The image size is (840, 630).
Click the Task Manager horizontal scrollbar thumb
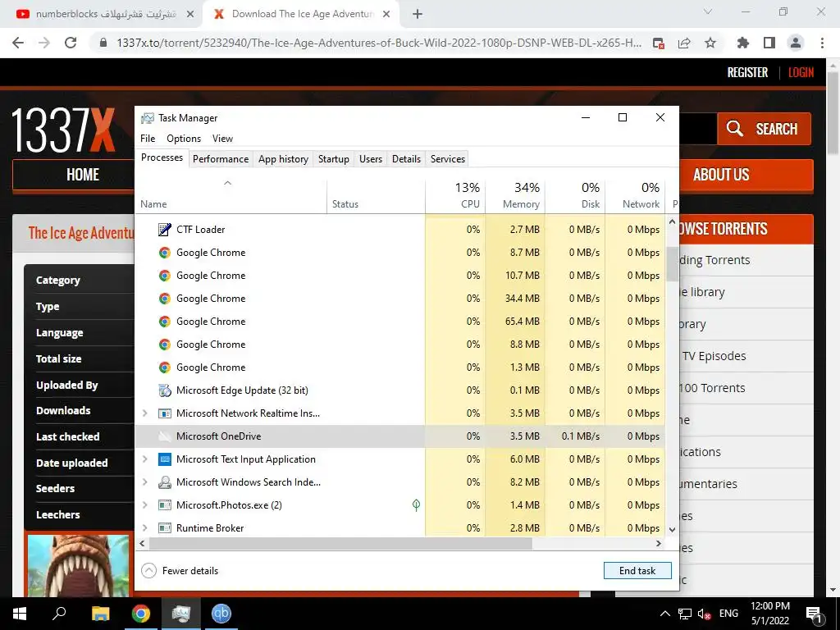click(x=340, y=543)
